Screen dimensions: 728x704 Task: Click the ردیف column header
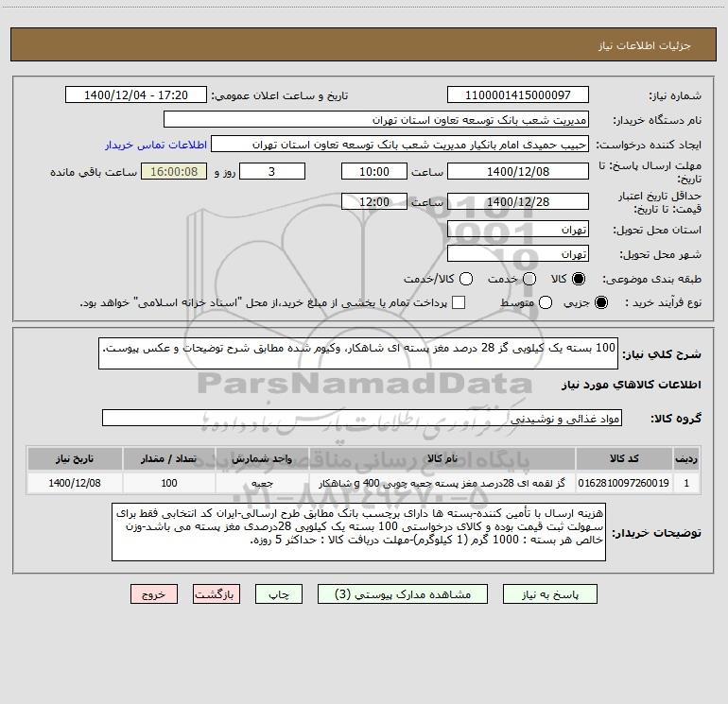click(686, 458)
